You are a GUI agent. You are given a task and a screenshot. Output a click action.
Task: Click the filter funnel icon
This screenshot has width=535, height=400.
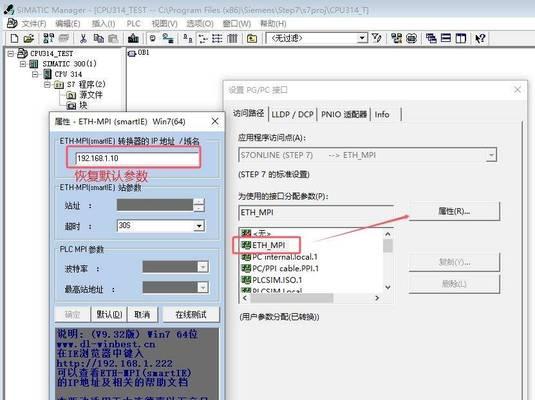pyautogui.click(x=377, y=38)
